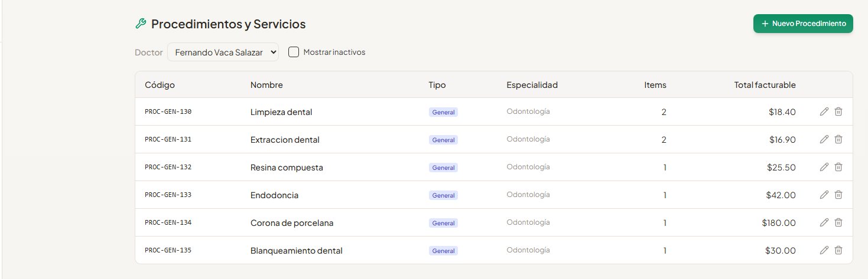
Task: Edit the Blanqueamiento dental procedure
Action: [824, 250]
